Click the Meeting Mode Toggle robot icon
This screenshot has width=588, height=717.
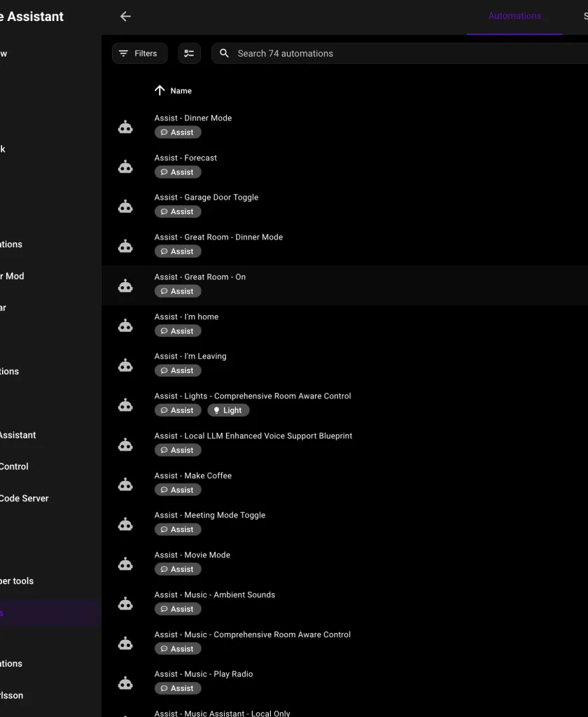tap(125, 524)
